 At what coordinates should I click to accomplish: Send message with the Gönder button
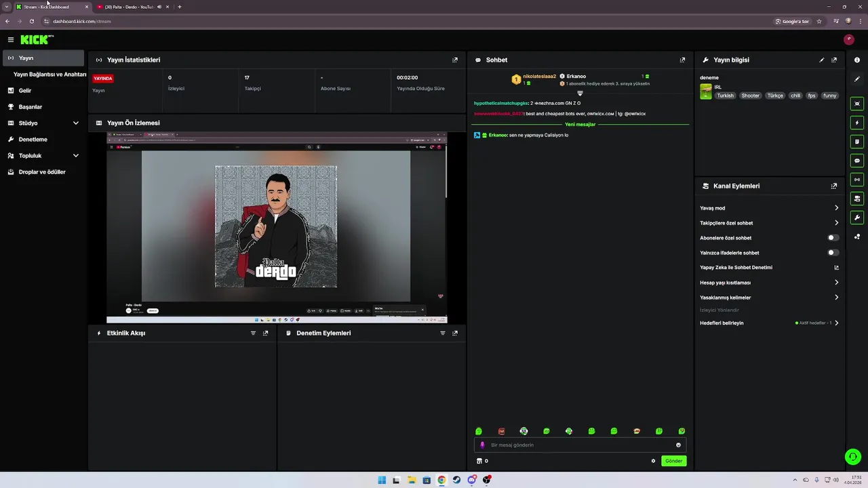pos(673,461)
